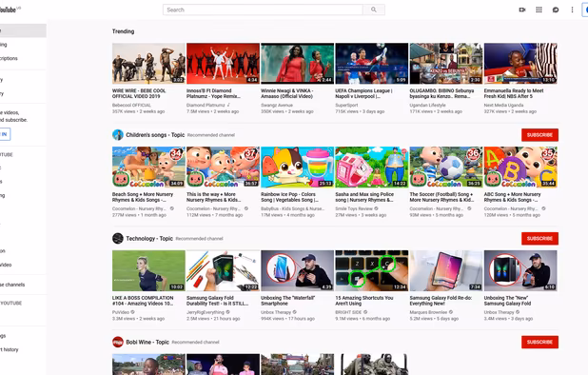The width and height of the screenshot is (588, 375).
Task: Open the YouTube apps grid icon
Action: click(x=539, y=10)
